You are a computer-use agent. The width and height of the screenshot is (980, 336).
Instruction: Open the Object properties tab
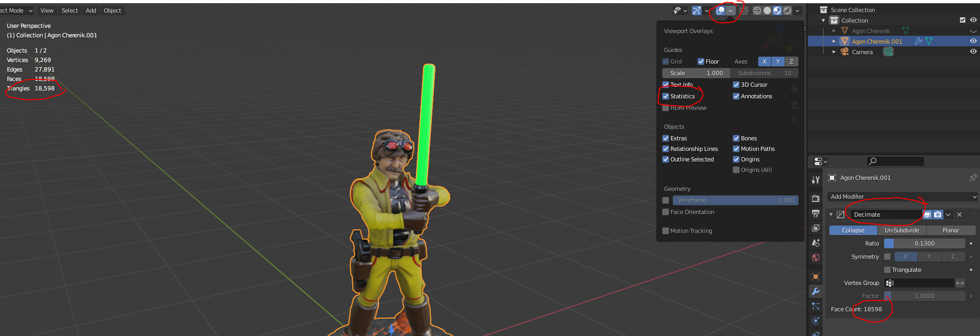coord(816,277)
